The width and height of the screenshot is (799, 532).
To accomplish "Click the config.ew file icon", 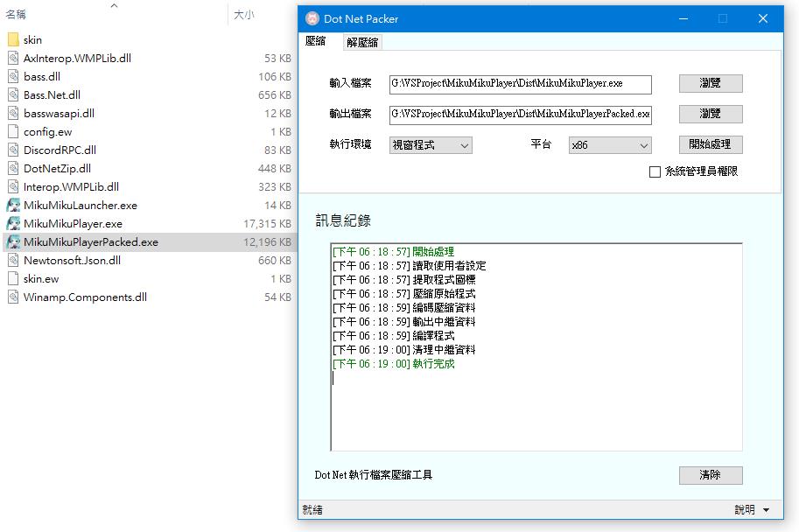I will click(13, 131).
